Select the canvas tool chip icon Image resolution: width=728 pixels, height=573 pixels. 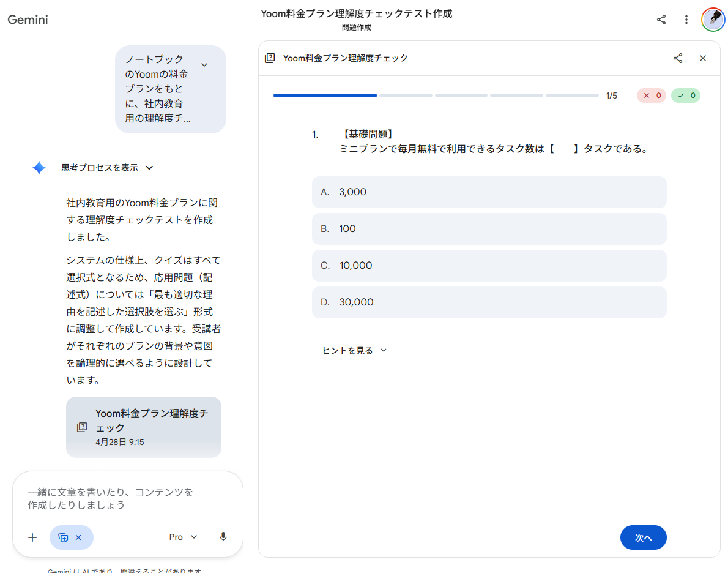click(63, 537)
